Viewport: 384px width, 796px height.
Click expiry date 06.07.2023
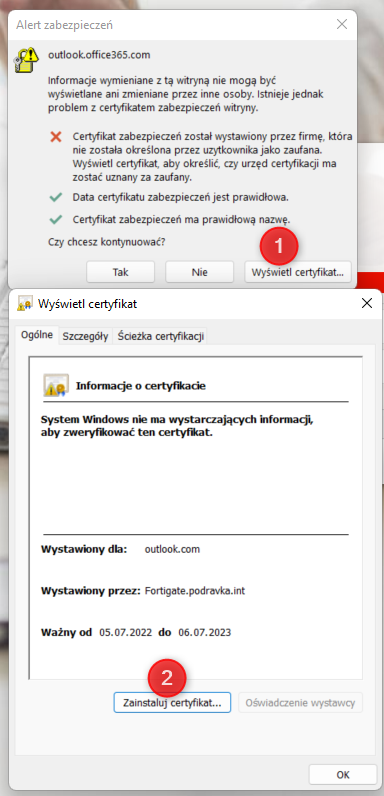205,633
